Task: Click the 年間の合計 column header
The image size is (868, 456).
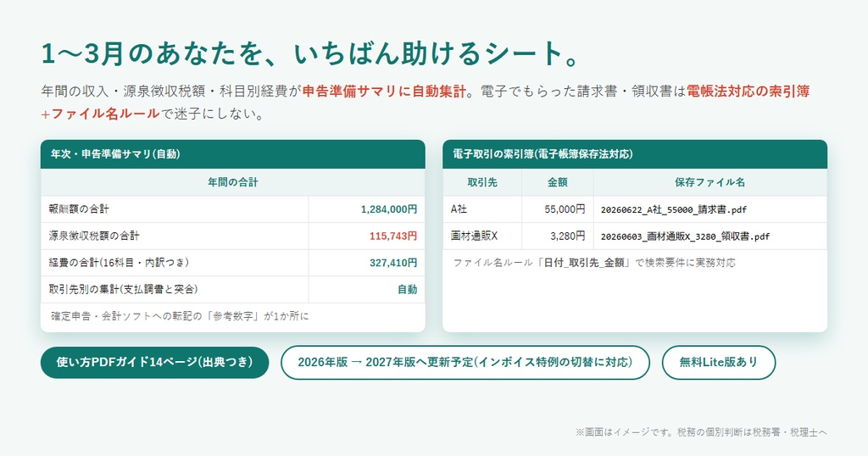Action: [x=232, y=182]
